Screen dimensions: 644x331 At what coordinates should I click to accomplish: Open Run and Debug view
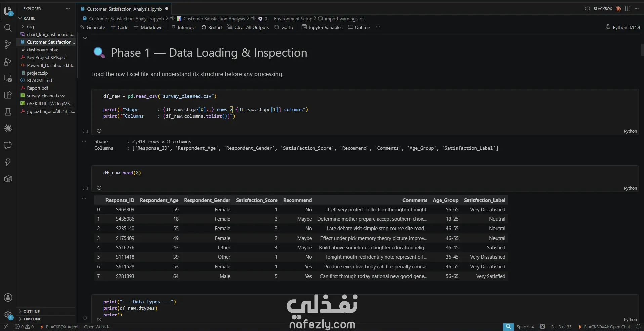8,61
